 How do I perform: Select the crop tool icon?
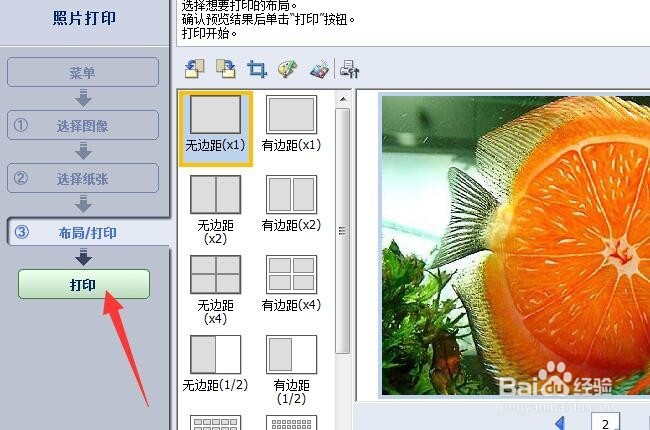257,69
